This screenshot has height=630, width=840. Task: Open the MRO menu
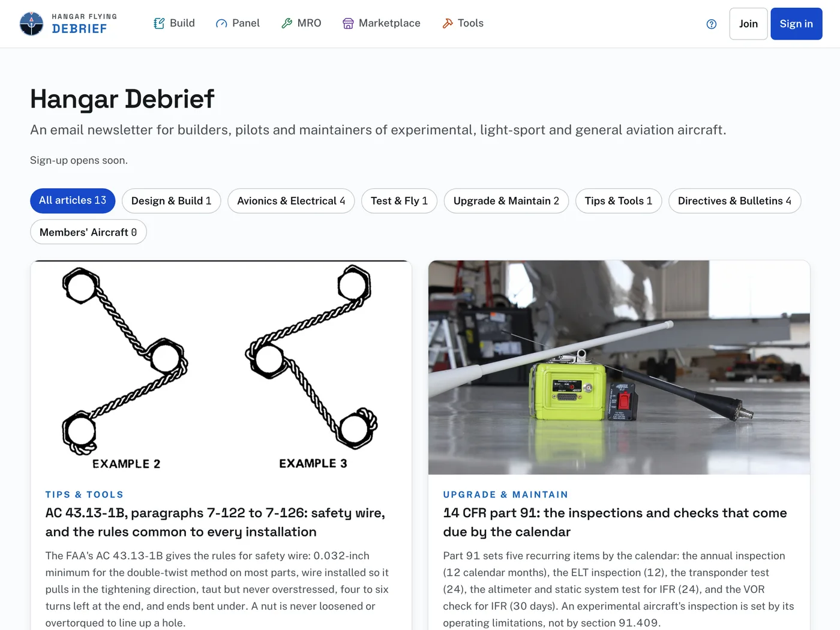pos(302,23)
